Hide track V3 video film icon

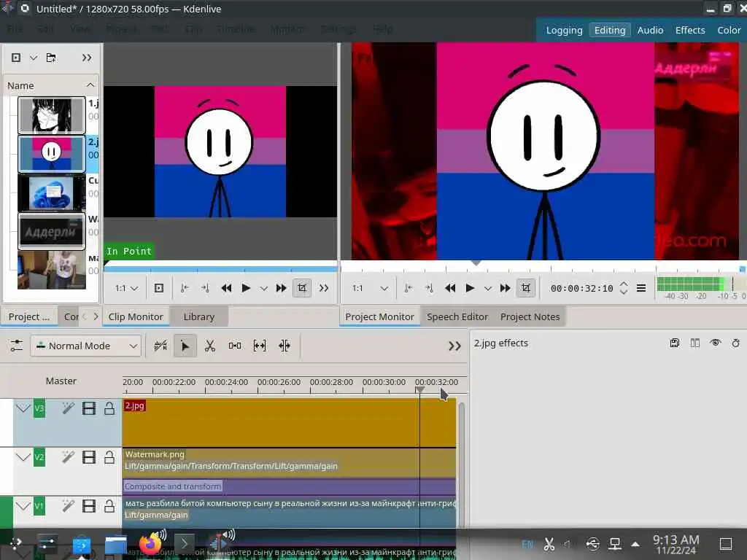coord(88,408)
